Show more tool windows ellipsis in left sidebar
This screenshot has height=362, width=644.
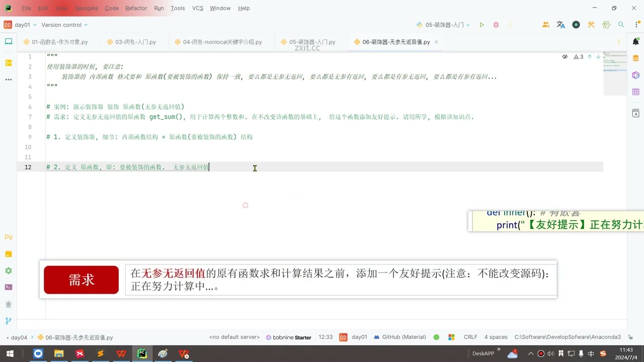pyautogui.click(x=8, y=79)
